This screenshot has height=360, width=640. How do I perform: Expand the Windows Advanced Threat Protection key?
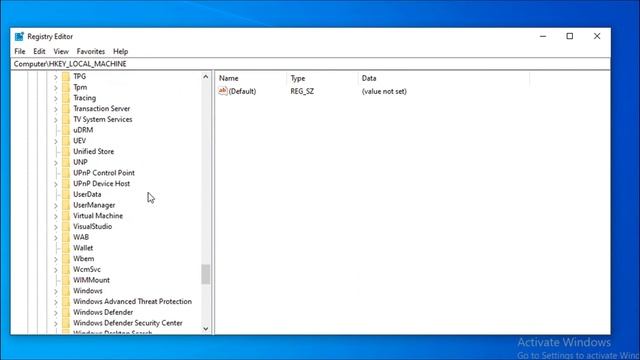(x=56, y=302)
